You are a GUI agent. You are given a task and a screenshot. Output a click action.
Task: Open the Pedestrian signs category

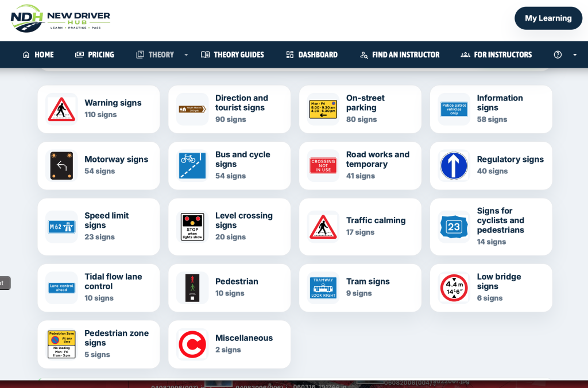tap(230, 288)
